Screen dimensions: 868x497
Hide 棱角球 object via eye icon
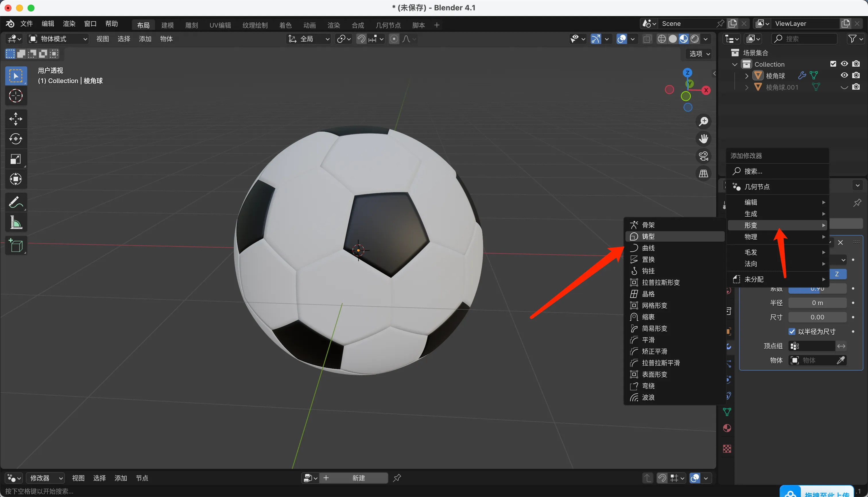(844, 75)
